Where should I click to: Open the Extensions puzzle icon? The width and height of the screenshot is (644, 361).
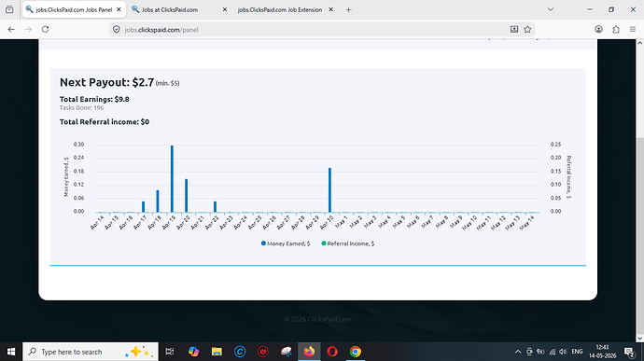(x=616, y=29)
